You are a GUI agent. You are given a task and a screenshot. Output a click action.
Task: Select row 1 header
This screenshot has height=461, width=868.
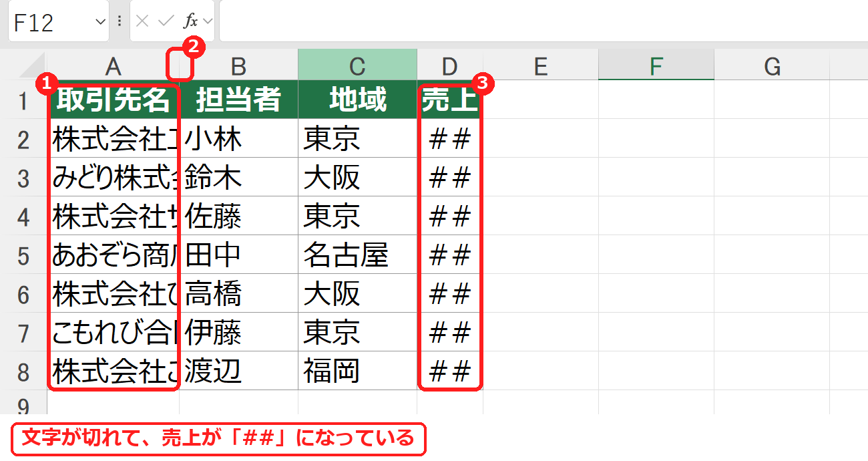click(23, 100)
